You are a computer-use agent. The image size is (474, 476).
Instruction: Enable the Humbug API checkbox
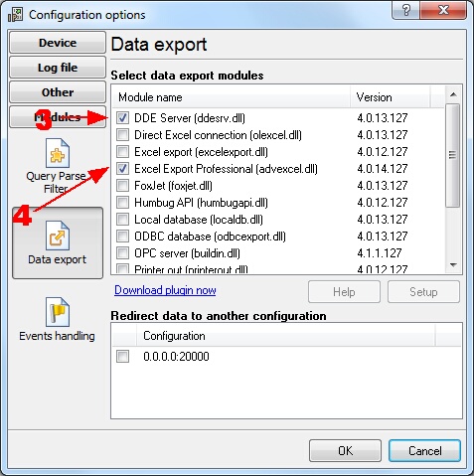coord(123,203)
